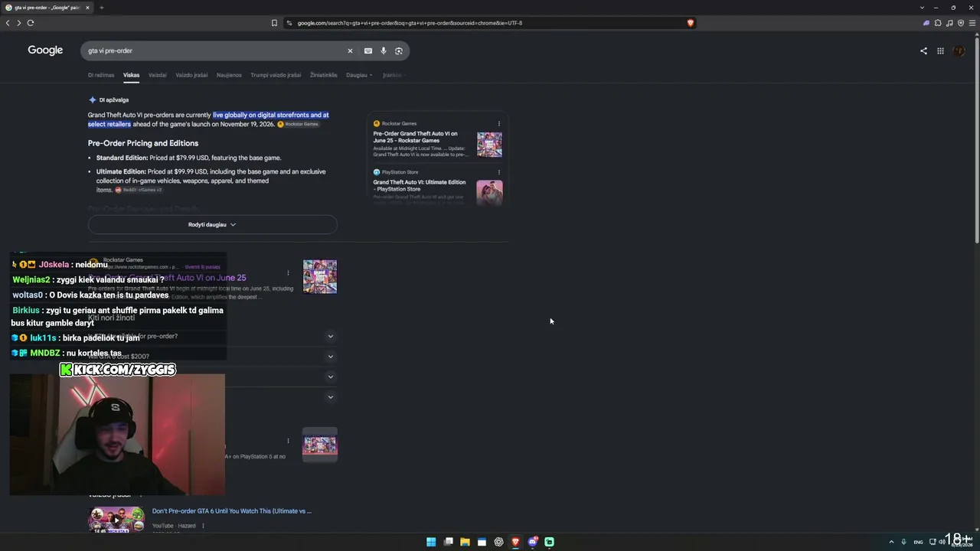This screenshot has width=980, height=551.
Task: Open the Brave Shields lion icon
Action: (x=690, y=23)
